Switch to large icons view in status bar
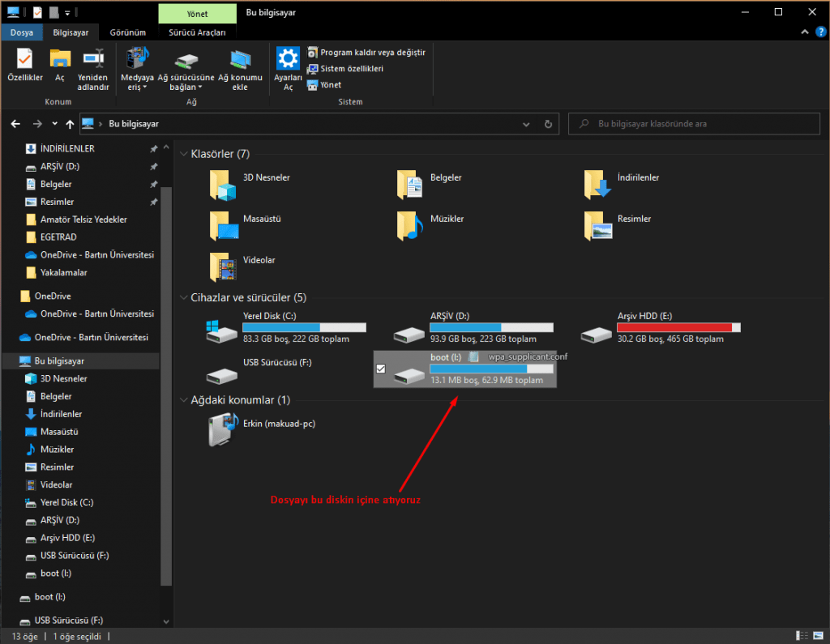The image size is (830, 644). click(x=816, y=635)
